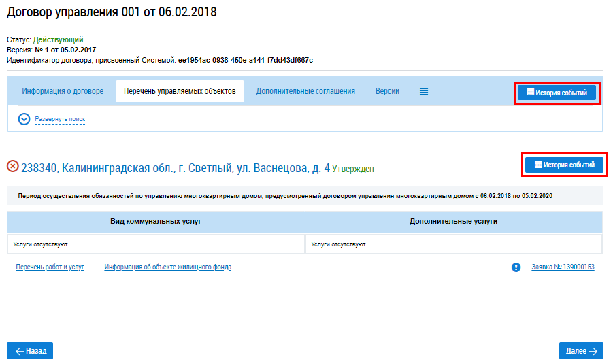This screenshot has height=364, width=613.
Task: Click the Утвержден status label
Action: click(x=353, y=169)
